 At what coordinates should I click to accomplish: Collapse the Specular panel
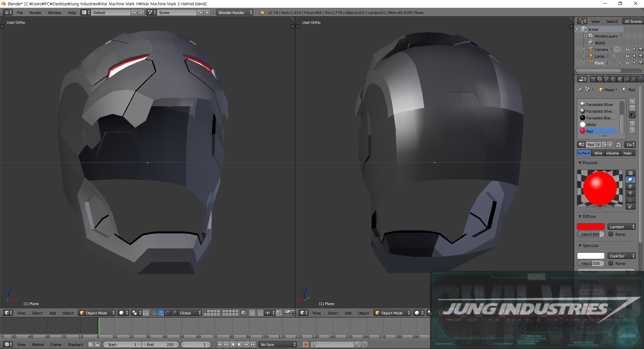coord(580,245)
